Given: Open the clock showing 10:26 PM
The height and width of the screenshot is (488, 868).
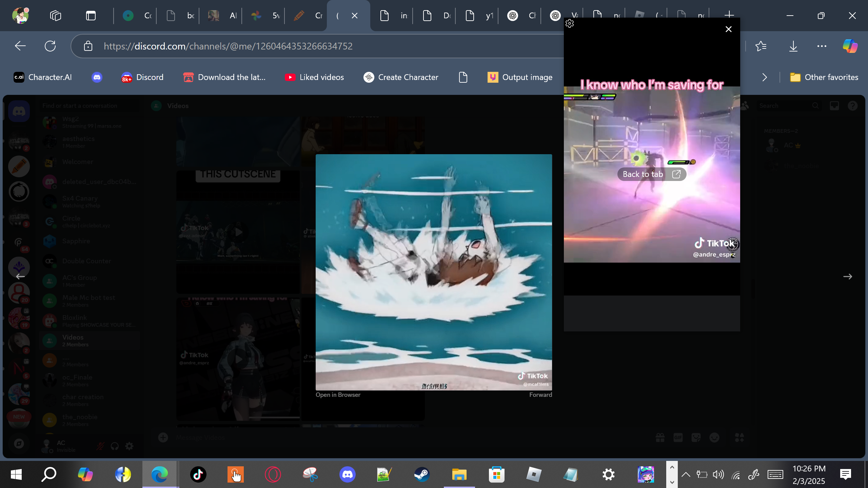Looking at the screenshot, I should pyautogui.click(x=809, y=474).
